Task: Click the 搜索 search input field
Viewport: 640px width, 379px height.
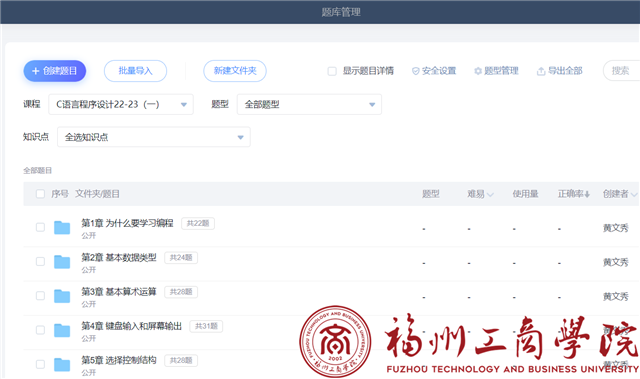Action: (x=622, y=71)
